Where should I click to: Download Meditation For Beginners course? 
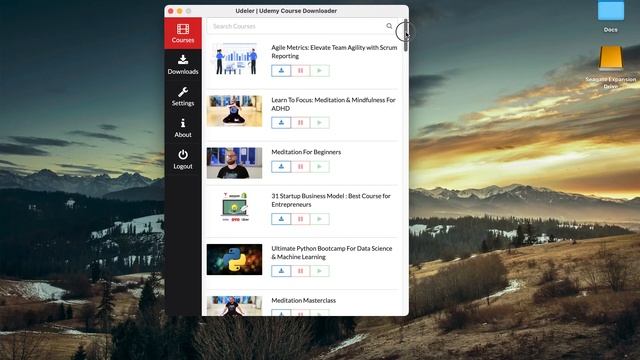pos(281,167)
